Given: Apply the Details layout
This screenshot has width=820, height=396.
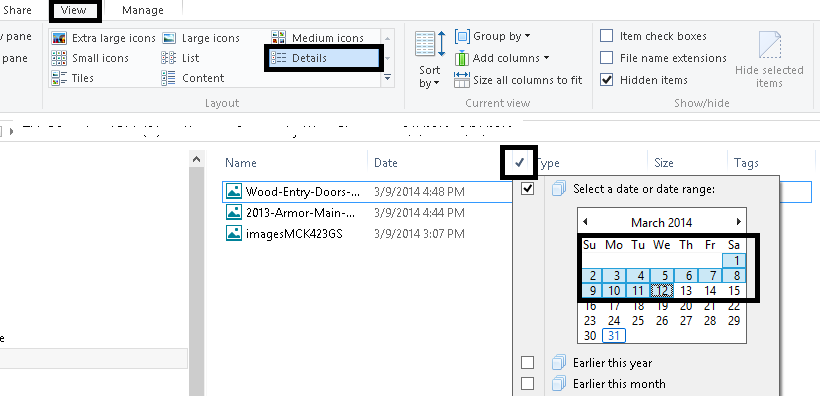Looking at the screenshot, I should pyautogui.click(x=324, y=58).
